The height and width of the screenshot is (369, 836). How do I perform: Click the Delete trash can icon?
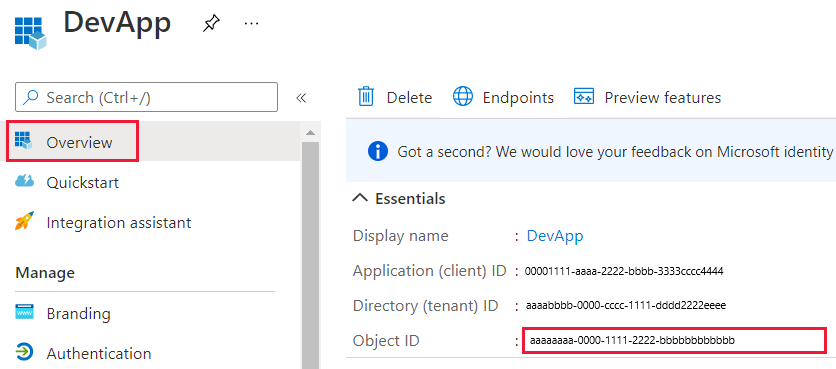366,97
